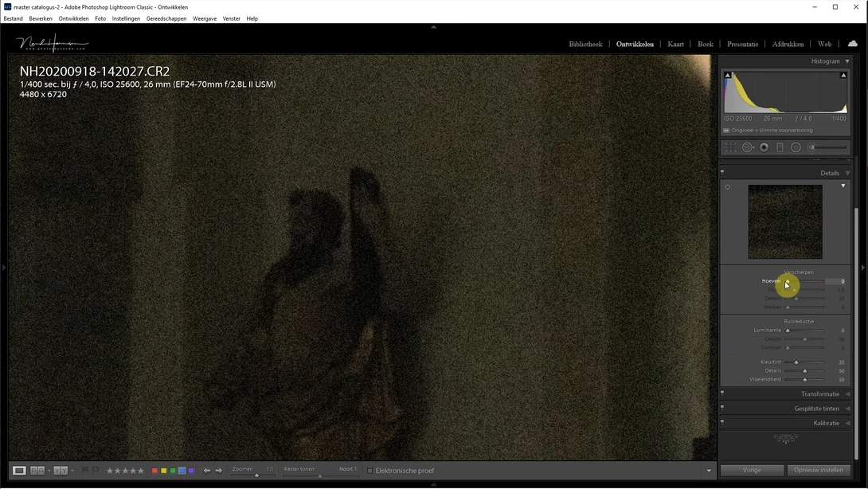Click Opnieuw instellen button

click(818, 470)
